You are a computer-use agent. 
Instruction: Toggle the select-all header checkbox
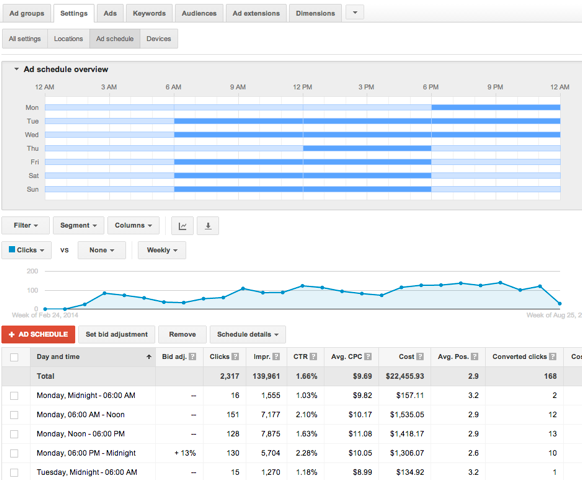[x=14, y=357]
